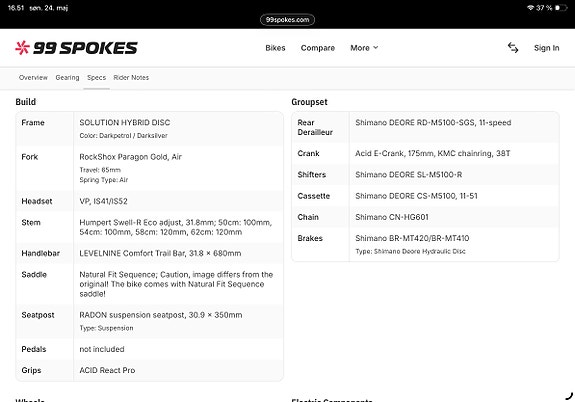Image resolution: width=575 pixels, height=402 pixels.
Task: Select the Specs tab
Action: pos(96,77)
